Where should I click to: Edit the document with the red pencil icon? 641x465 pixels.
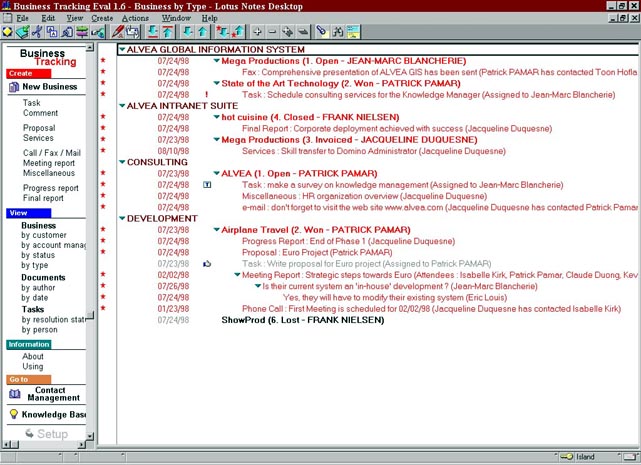pyautogui.click(x=117, y=31)
